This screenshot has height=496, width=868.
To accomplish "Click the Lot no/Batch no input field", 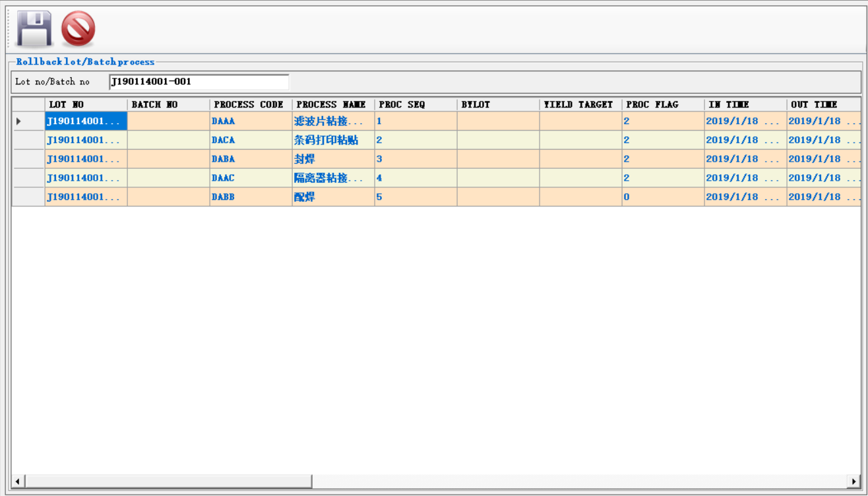I will (199, 82).
